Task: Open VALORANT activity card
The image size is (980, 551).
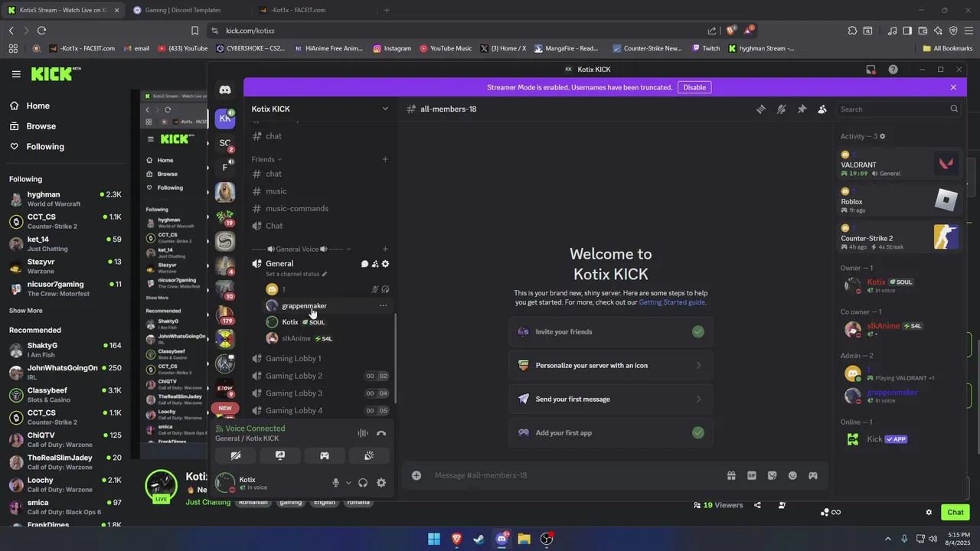Action: pyautogui.click(x=900, y=164)
